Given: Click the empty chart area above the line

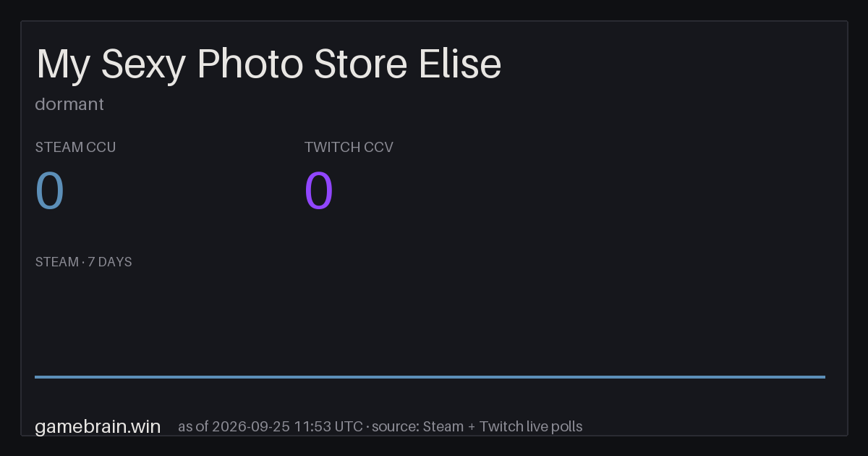Looking at the screenshot, I should click(x=430, y=322).
